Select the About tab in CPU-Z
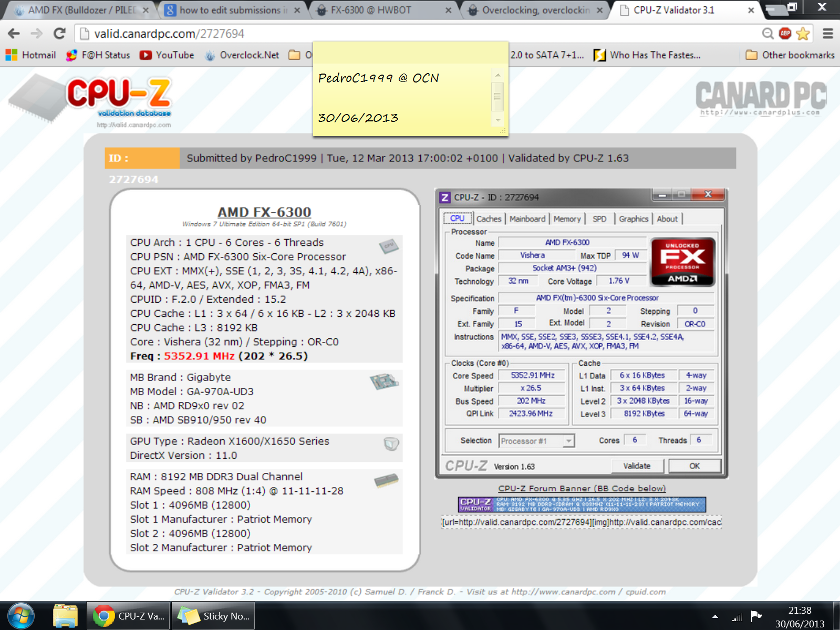 (x=667, y=219)
